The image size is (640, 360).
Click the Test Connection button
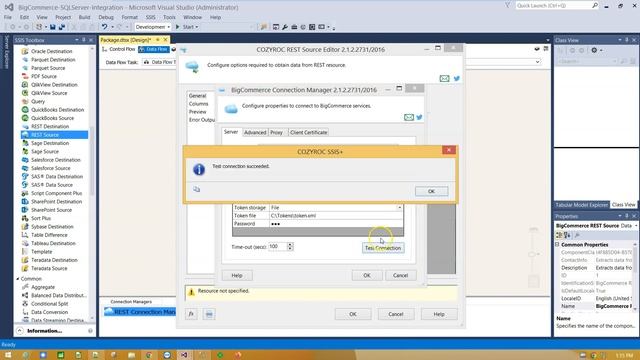coord(383,248)
